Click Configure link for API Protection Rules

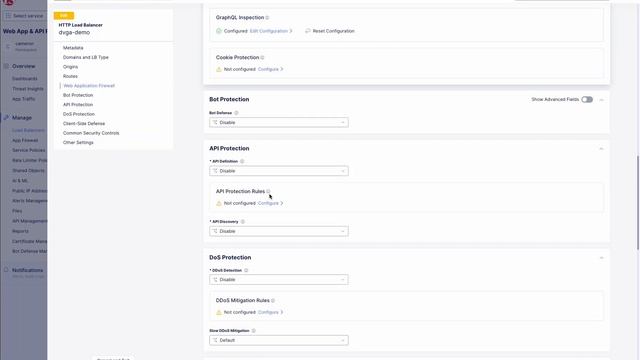271,203
